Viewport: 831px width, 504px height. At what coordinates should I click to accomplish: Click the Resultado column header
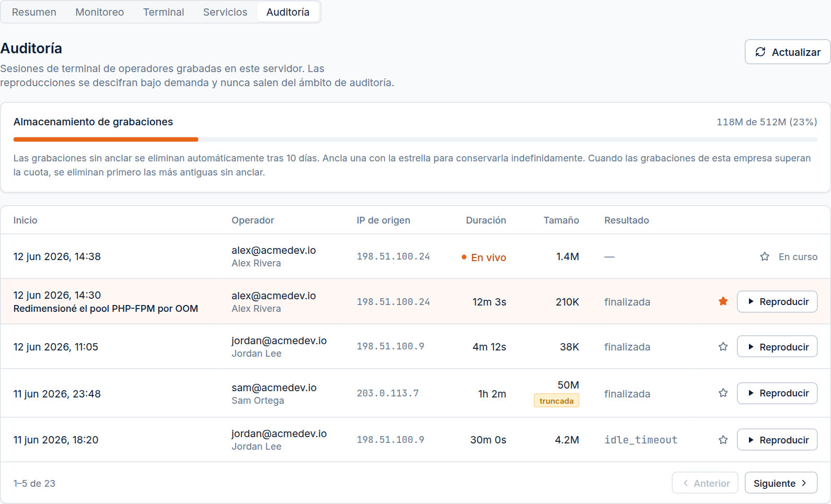627,220
